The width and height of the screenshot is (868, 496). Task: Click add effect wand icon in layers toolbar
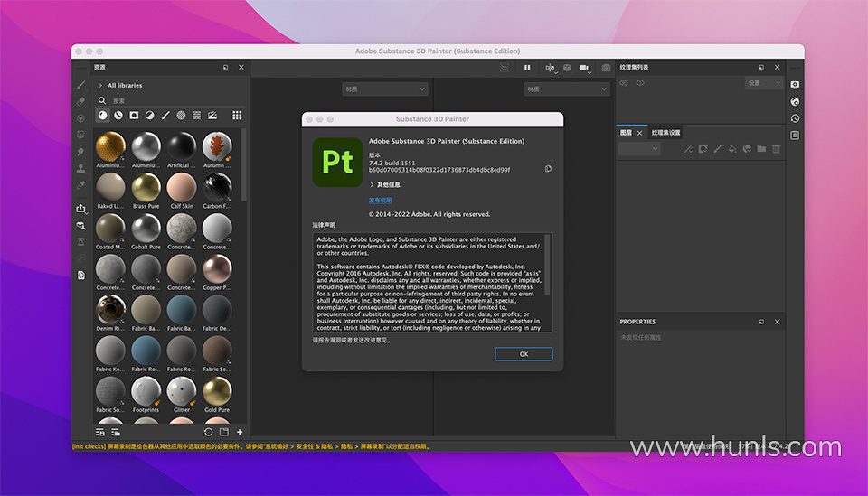[x=687, y=149]
